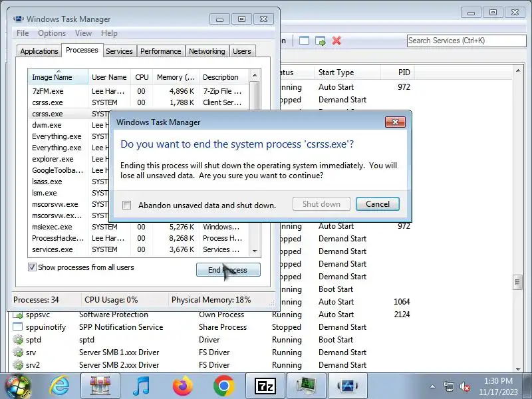
Task: Check Abandon unsaved data and shut down
Action: click(x=126, y=205)
